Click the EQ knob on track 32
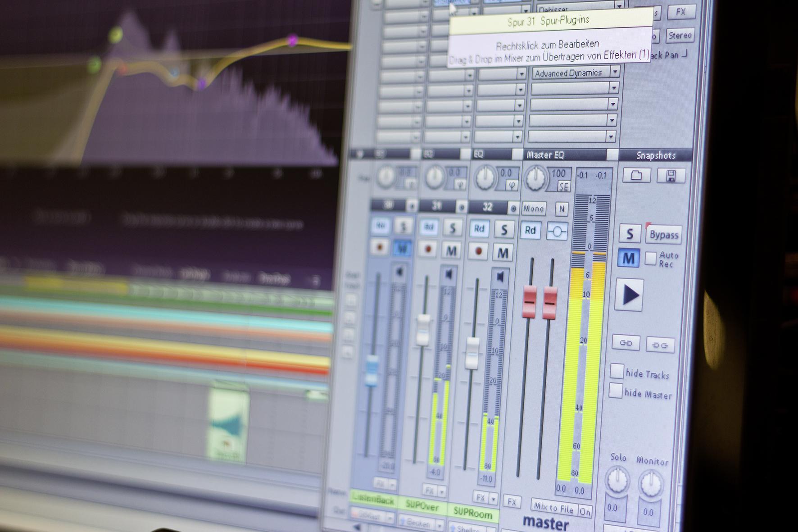The height and width of the screenshot is (532, 798). click(x=485, y=178)
